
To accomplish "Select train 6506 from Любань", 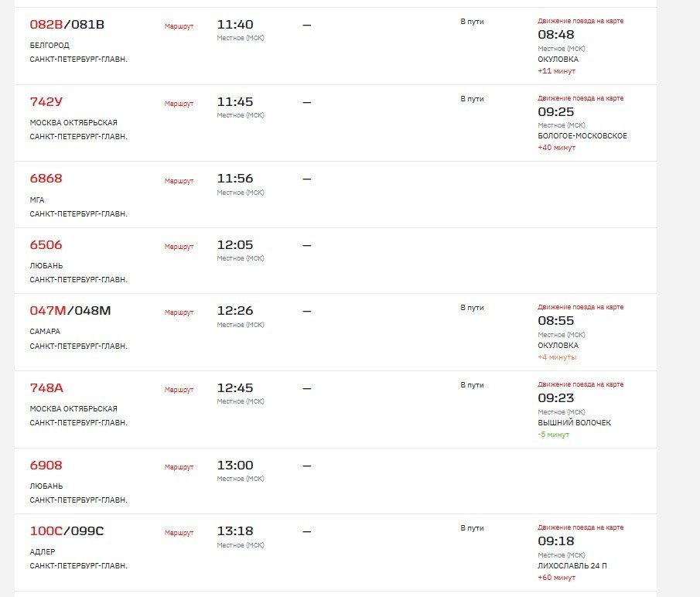I will [46, 245].
